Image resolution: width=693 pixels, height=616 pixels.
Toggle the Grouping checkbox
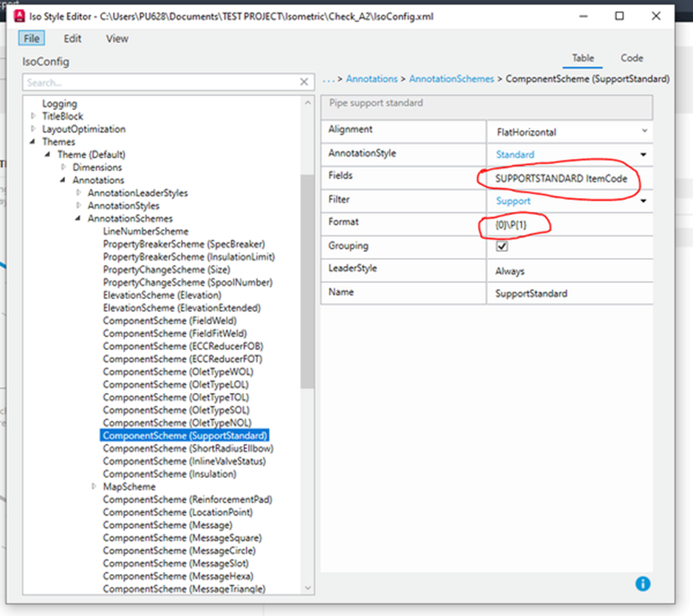[502, 246]
